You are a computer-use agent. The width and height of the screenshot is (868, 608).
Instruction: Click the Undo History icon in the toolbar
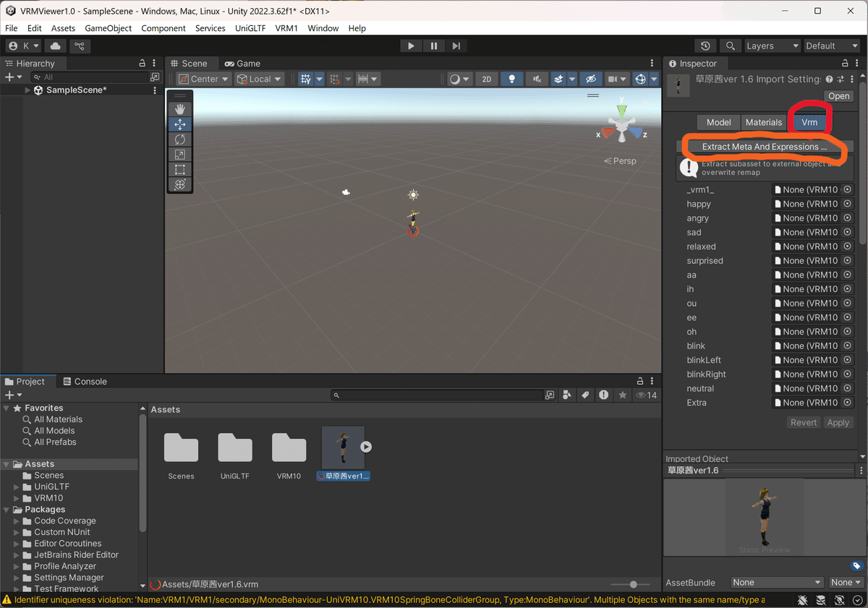(x=705, y=46)
